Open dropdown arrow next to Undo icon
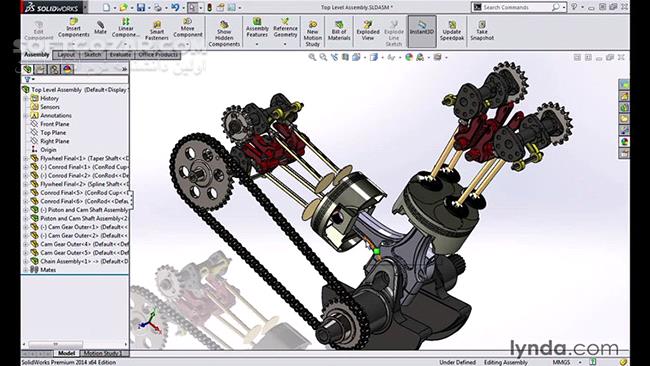650x366 pixels. tap(183, 8)
